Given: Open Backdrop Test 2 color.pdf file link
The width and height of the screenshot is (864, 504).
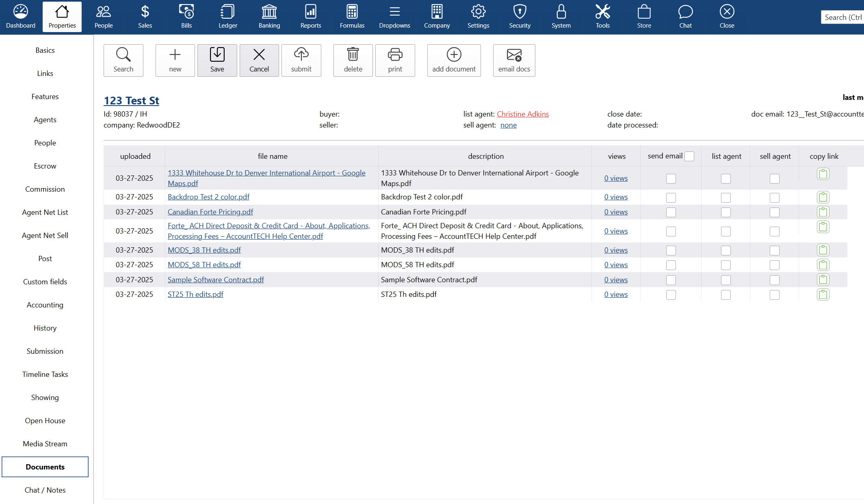Looking at the screenshot, I should 208,197.
